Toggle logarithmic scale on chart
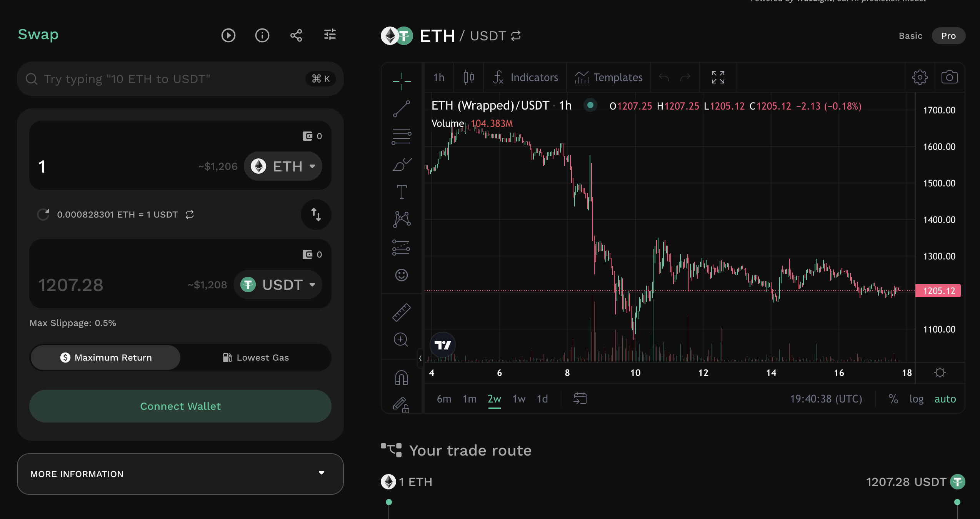Image resolution: width=980 pixels, height=519 pixels. click(x=917, y=399)
